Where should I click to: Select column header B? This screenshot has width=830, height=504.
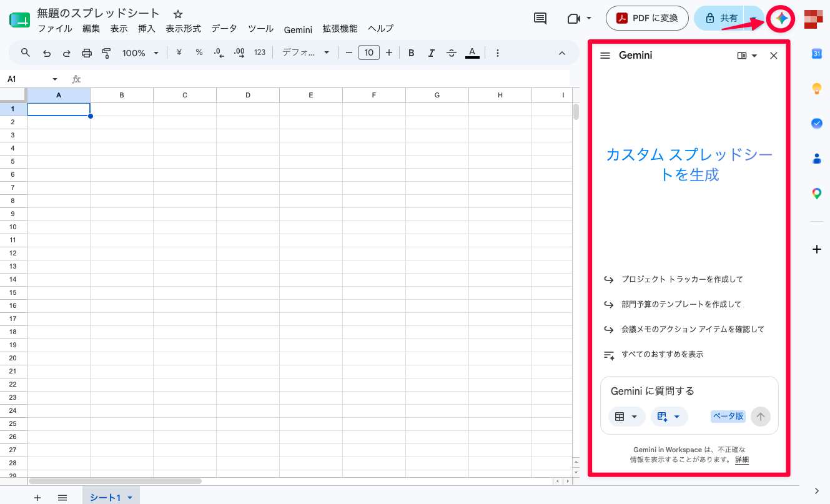tap(122, 95)
